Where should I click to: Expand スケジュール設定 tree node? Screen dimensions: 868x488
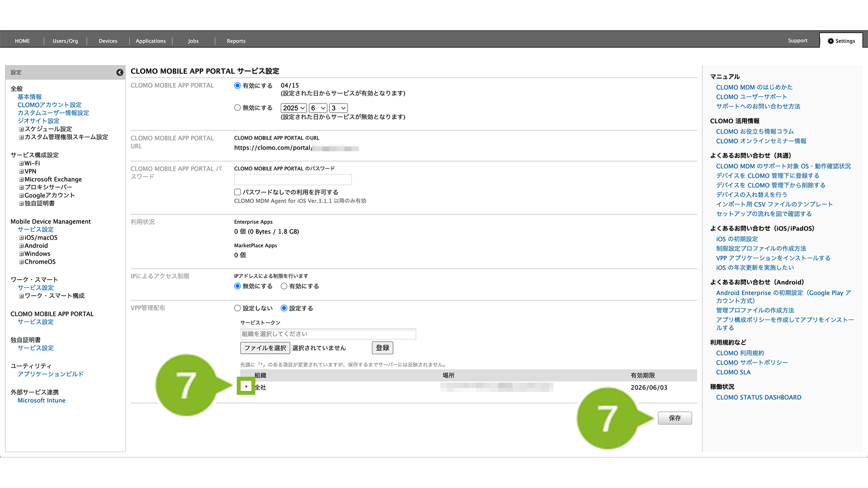tap(21, 129)
